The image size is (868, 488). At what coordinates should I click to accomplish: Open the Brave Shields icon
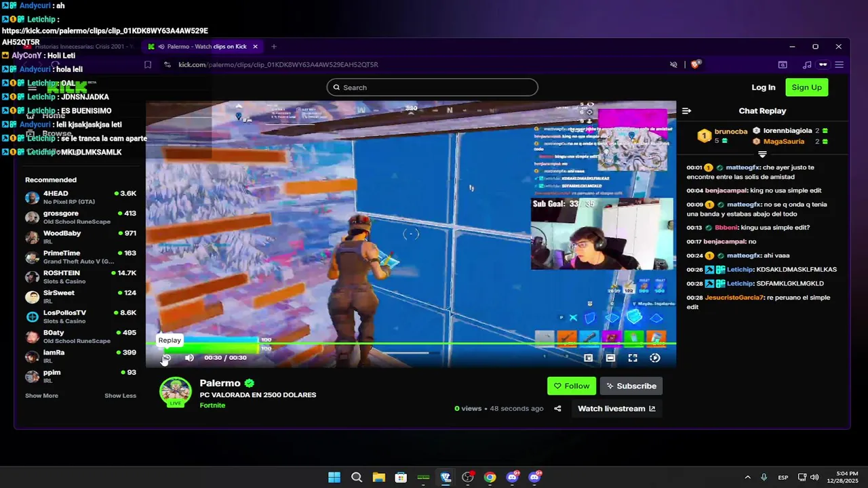point(696,64)
